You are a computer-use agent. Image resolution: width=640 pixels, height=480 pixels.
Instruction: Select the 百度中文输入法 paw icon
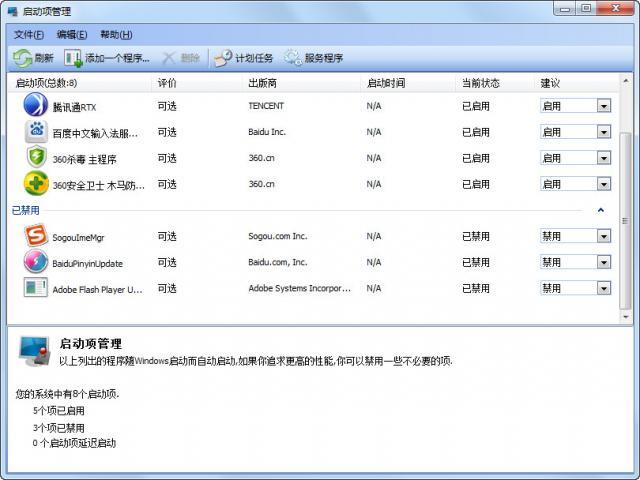[x=36, y=131]
